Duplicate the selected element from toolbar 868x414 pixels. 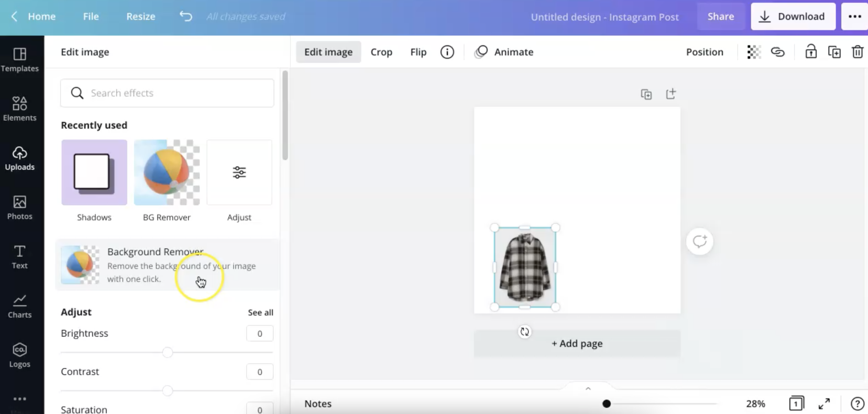834,52
